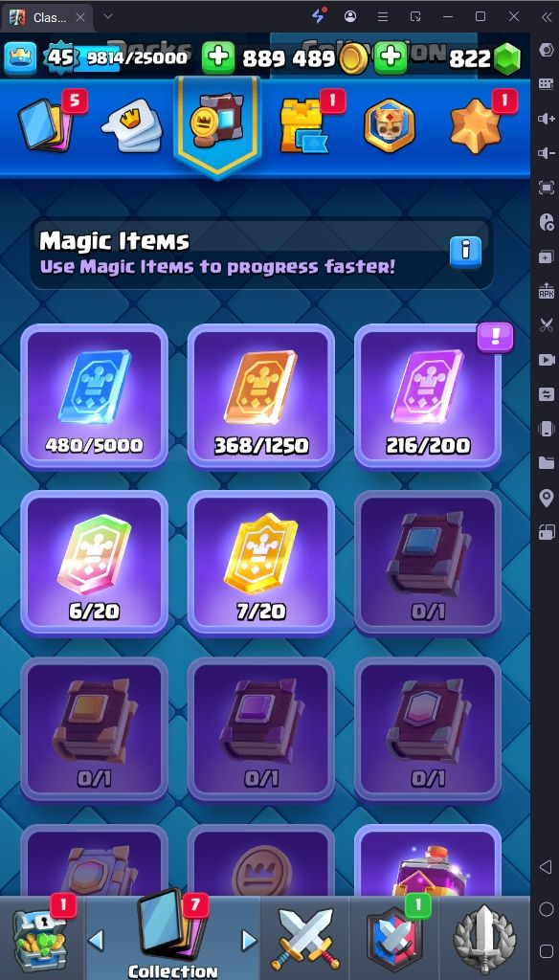Select the Champion Wild Card 7/20
The image size is (559, 980).
(261, 563)
